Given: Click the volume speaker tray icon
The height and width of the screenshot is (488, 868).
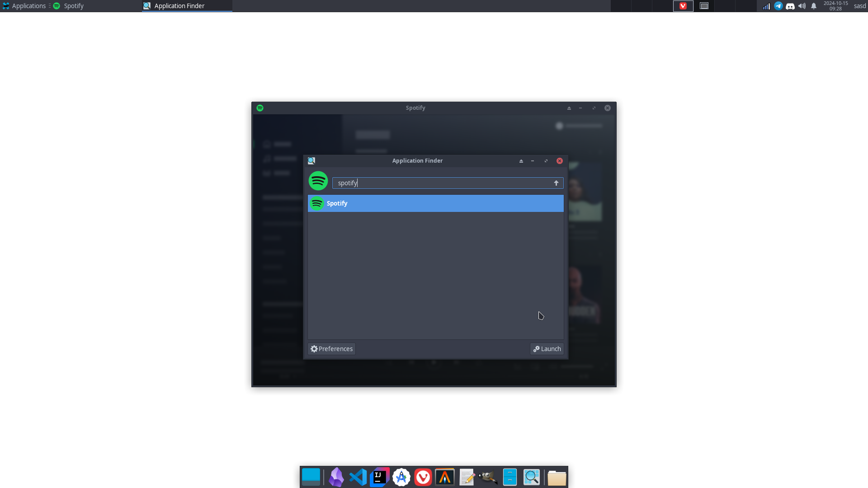Looking at the screenshot, I should 802,6.
